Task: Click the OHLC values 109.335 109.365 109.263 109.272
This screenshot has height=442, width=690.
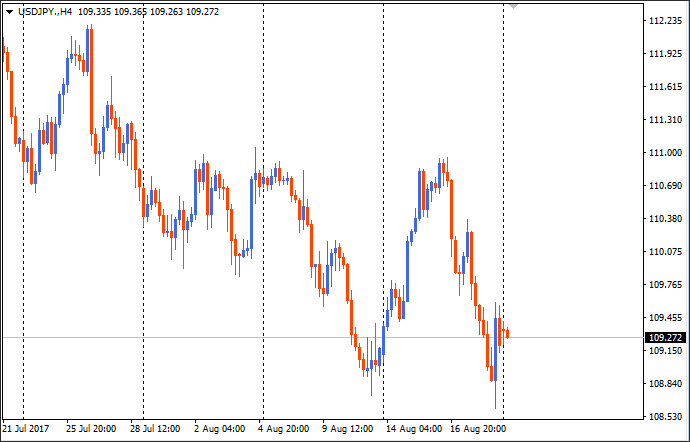Action: [148, 12]
